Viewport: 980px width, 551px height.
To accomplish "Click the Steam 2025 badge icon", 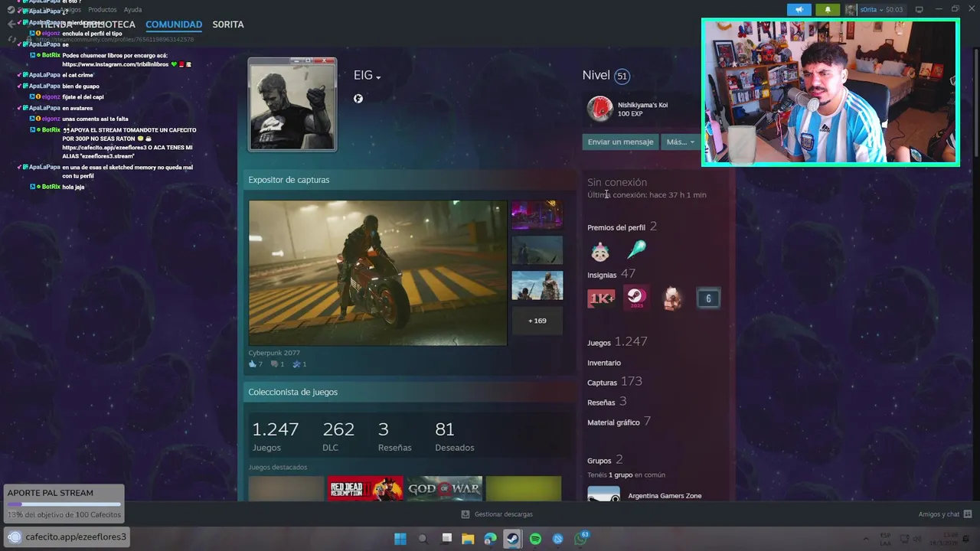I will pos(636,298).
